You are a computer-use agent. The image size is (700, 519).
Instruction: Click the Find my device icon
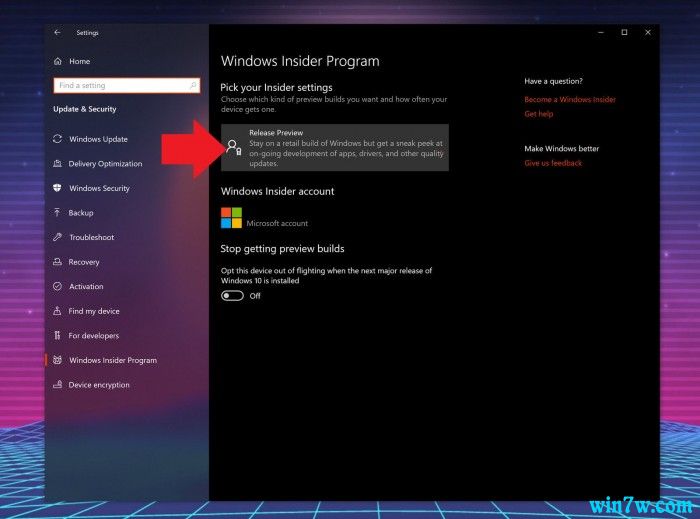pyautogui.click(x=57, y=311)
